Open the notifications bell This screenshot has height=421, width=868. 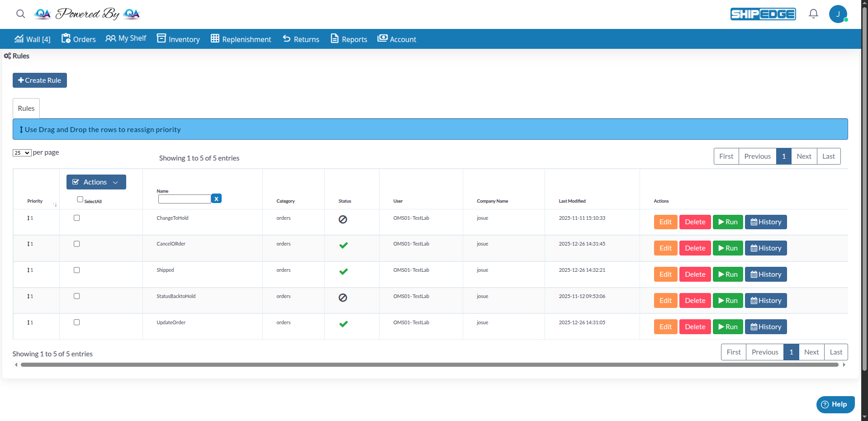click(x=813, y=14)
